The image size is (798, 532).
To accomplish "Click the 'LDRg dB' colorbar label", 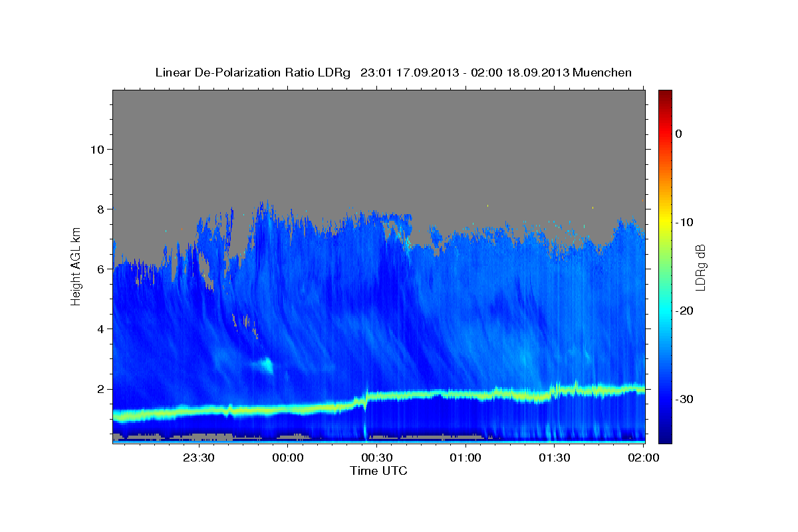I will pos(700,267).
